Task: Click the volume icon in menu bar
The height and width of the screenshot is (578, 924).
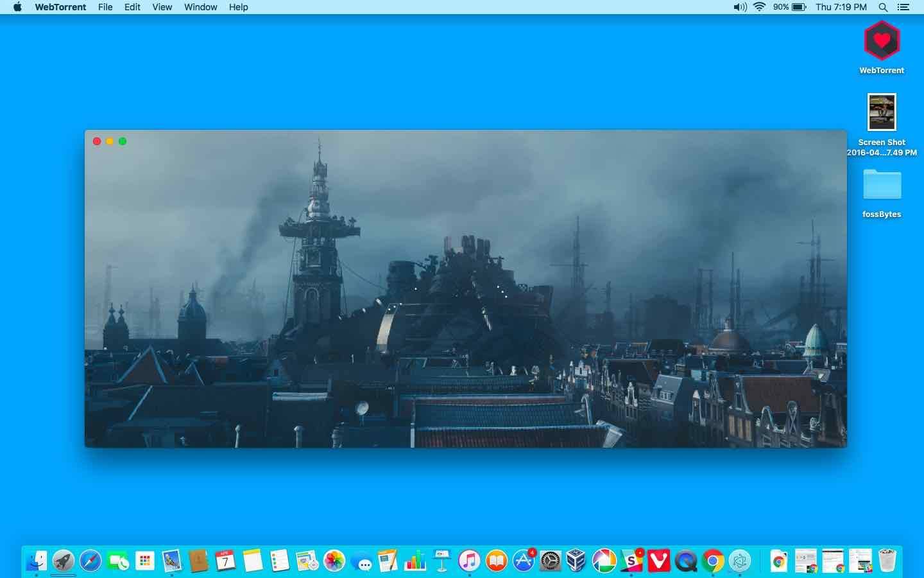Action: (x=740, y=7)
